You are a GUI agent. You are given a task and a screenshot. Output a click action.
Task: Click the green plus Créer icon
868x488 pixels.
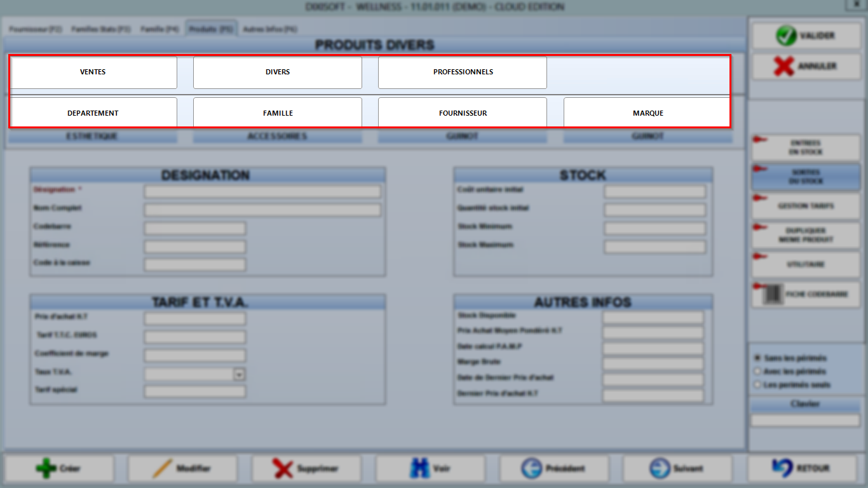tap(46, 469)
